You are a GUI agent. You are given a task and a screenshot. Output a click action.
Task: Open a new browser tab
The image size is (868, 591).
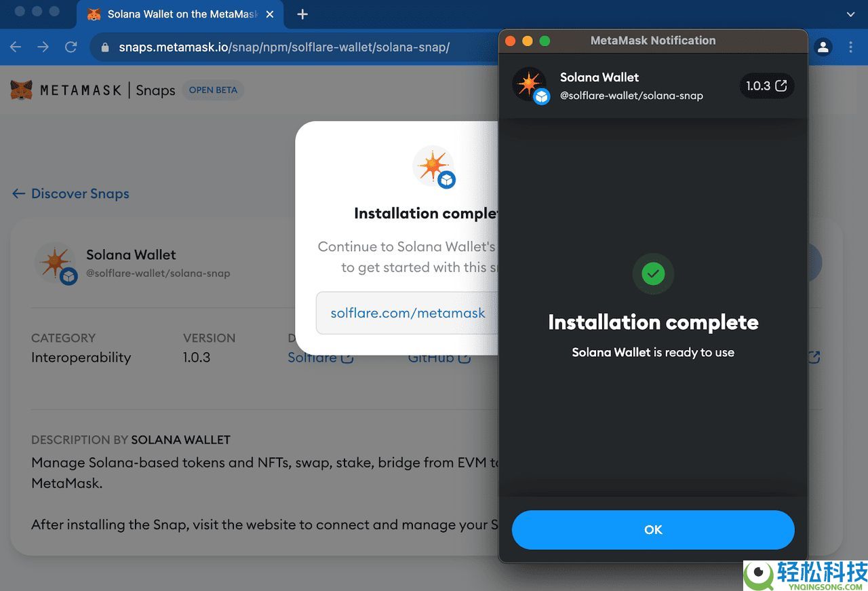(x=302, y=14)
